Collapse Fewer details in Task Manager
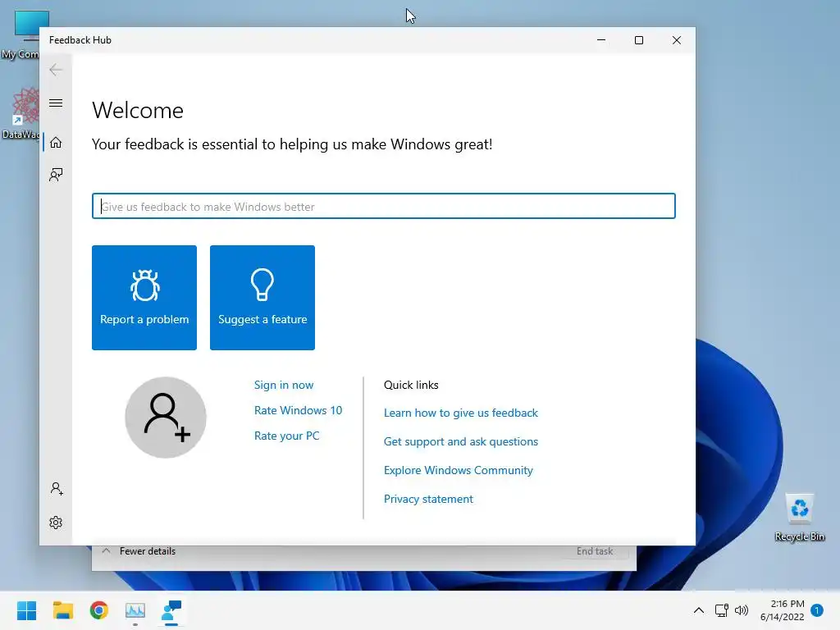This screenshot has height=630, width=840. [x=139, y=551]
